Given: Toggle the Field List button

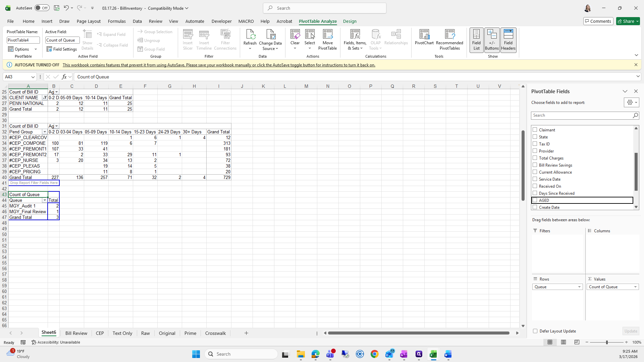Looking at the screenshot, I should [476, 40].
